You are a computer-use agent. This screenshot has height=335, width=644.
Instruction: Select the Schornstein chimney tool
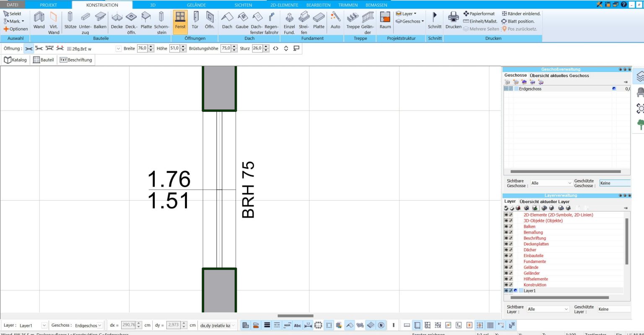161,23
